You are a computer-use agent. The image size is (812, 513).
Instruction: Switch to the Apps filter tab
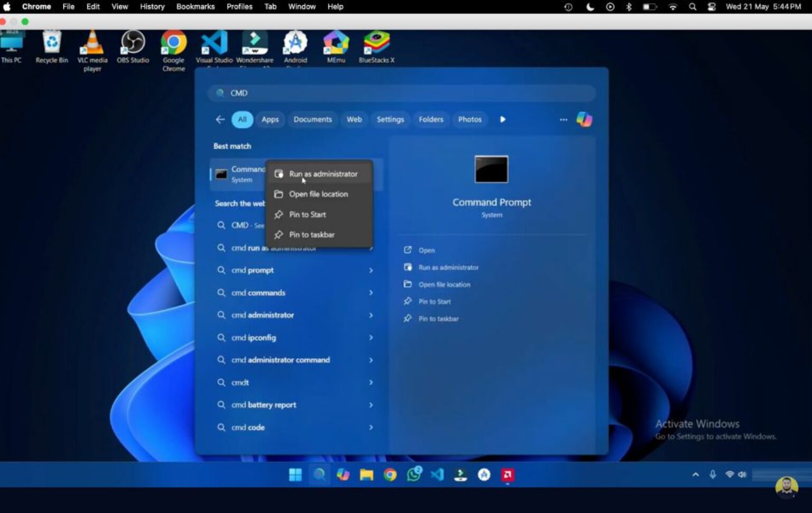click(x=270, y=119)
